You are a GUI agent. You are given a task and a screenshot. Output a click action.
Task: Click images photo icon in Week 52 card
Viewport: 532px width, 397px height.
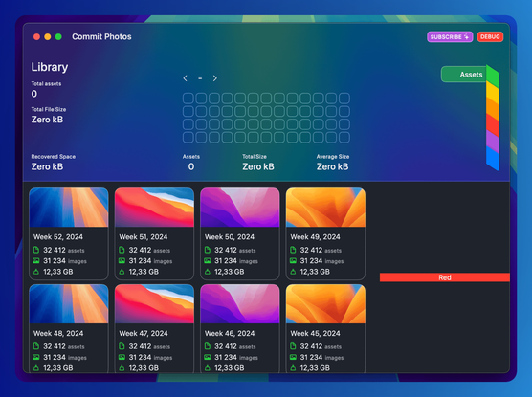(36, 260)
